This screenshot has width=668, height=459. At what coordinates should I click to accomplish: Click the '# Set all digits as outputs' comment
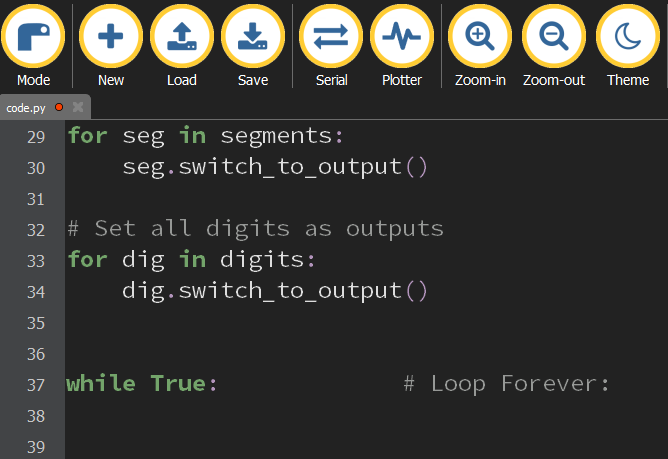255,229
